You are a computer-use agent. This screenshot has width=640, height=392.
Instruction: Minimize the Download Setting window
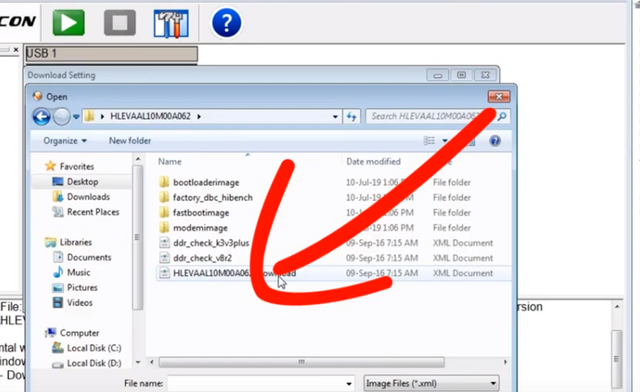click(437, 75)
